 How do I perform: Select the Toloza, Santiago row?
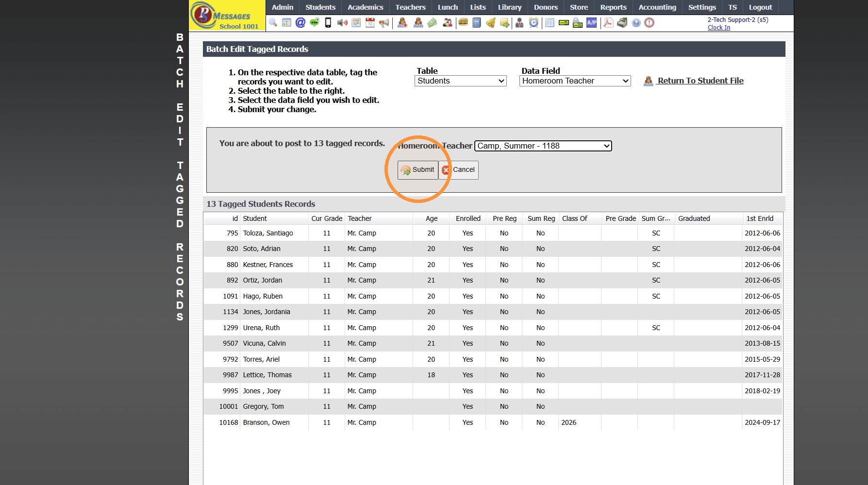[x=493, y=233]
